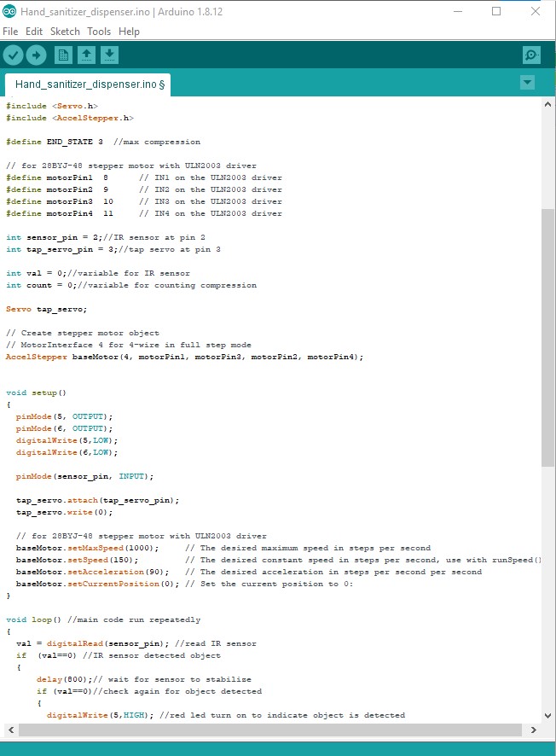556x756 pixels.
Task: Click the AccelStepper baseMotor constructor line
Action: (x=184, y=357)
